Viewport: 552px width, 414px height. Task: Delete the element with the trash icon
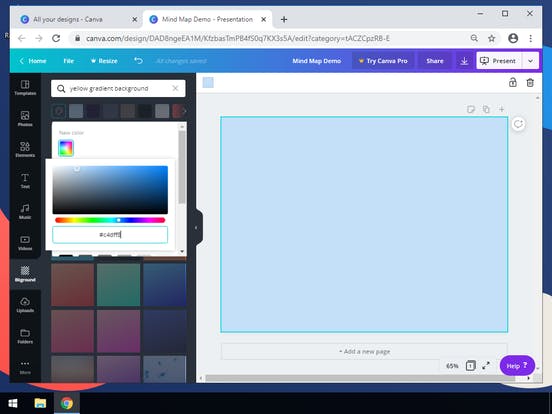(530, 83)
